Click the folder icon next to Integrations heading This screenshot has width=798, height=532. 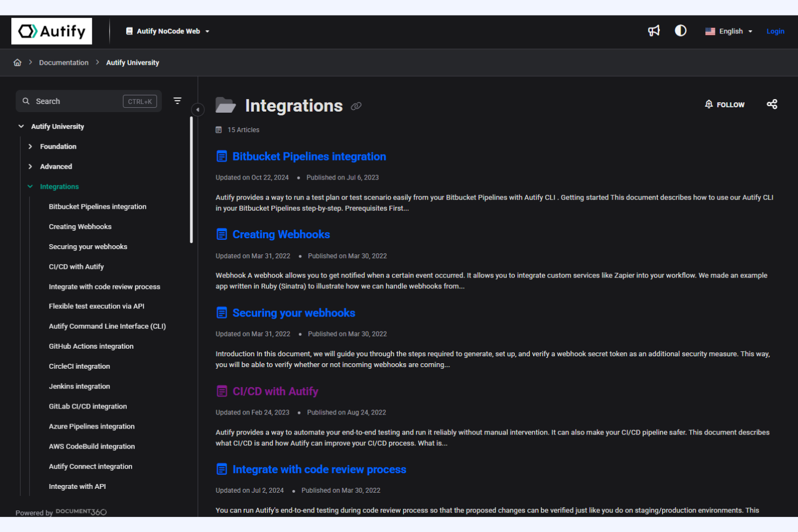point(226,105)
